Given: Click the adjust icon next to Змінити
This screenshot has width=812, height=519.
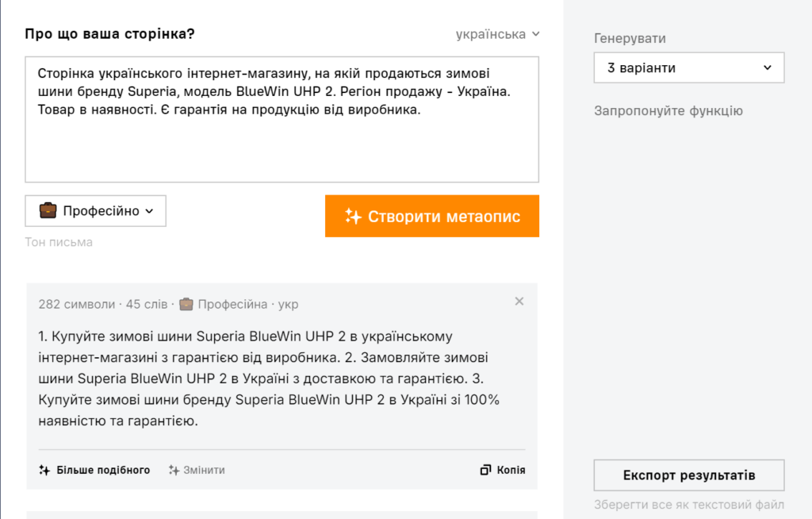Looking at the screenshot, I should coord(174,470).
